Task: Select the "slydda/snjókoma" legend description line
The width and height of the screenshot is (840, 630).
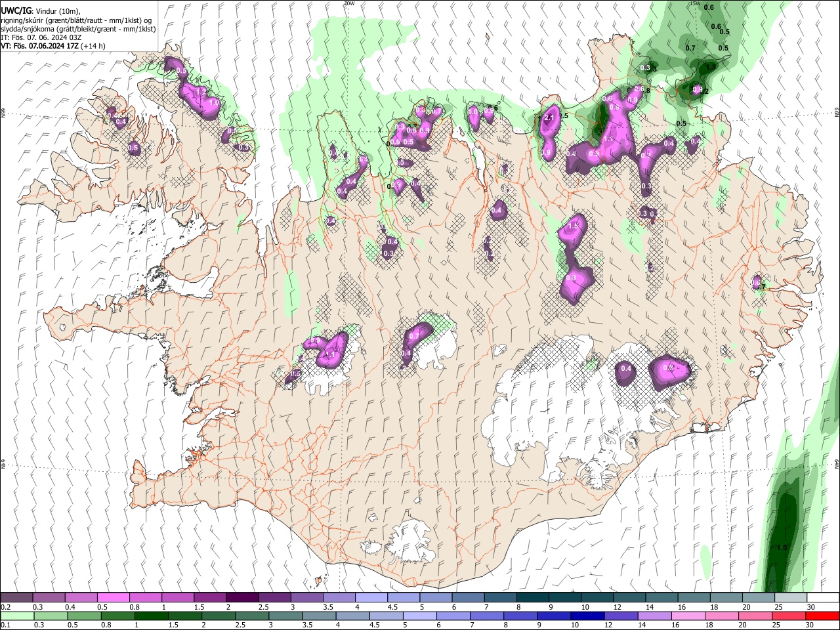Action: pyautogui.click(x=78, y=29)
